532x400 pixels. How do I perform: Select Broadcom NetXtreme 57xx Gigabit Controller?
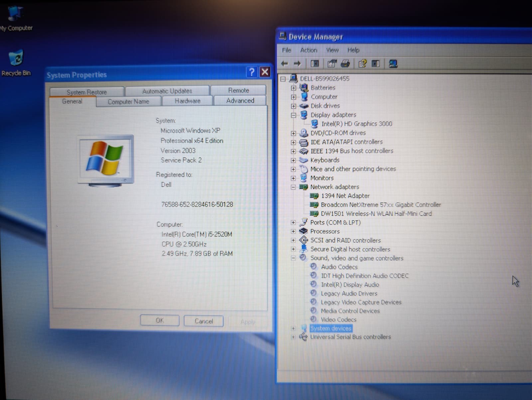coord(381,205)
